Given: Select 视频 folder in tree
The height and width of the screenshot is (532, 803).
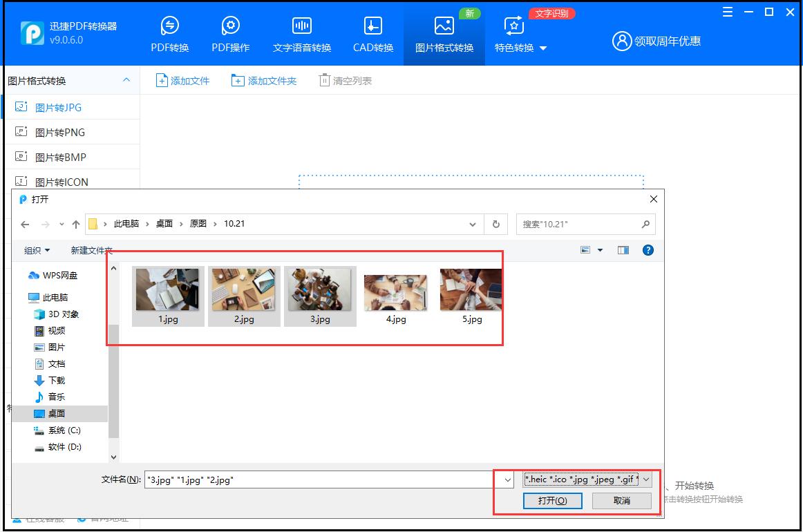Looking at the screenshot, I should coord(50,331).
